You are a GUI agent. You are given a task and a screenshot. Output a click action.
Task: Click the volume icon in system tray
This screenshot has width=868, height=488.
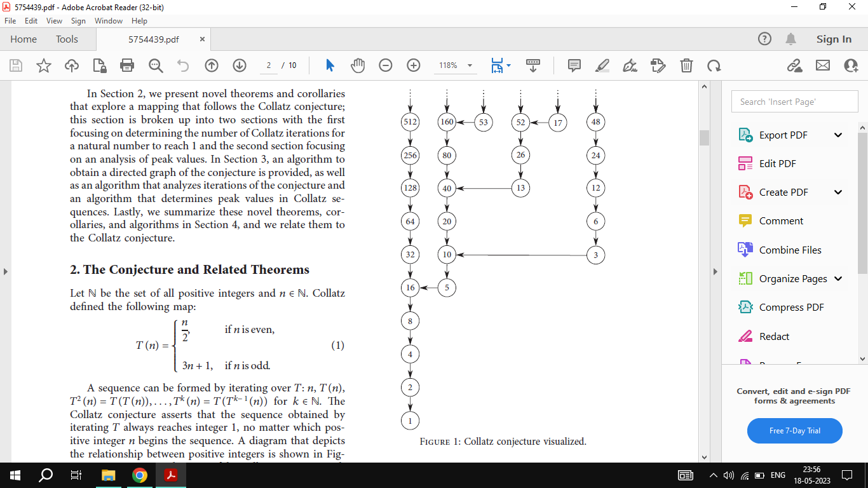729,475
